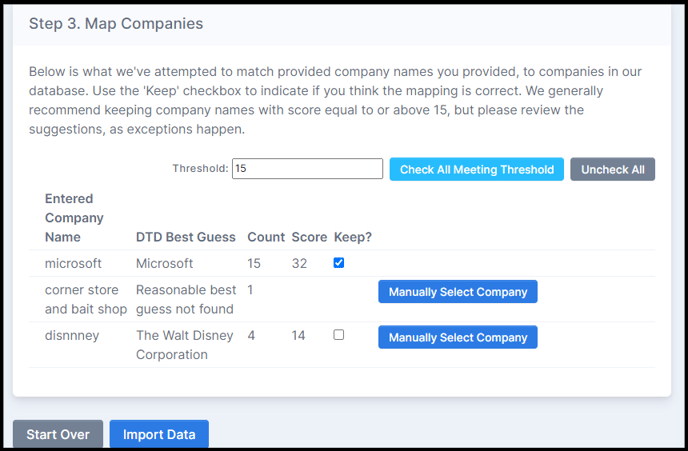The height and width of the screenshot is (451, 688).
Task: Select 'The Walt Disney Corporation' best guess
Action: (185, 345)
